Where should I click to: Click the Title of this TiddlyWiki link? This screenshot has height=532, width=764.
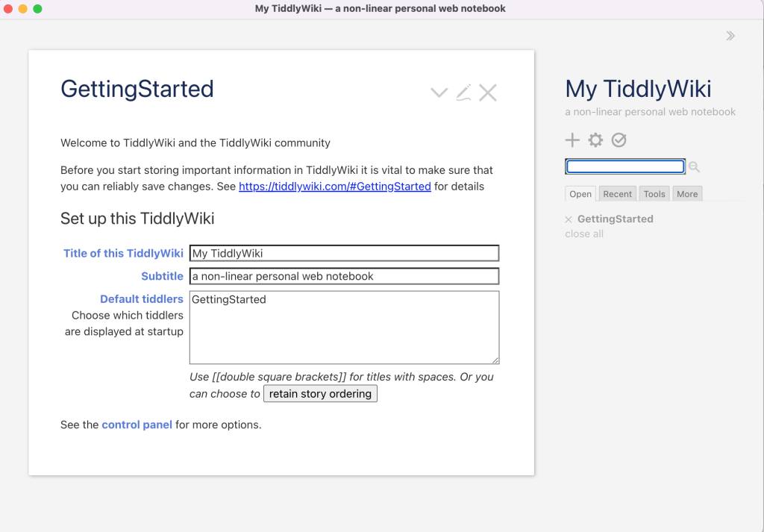123,254
